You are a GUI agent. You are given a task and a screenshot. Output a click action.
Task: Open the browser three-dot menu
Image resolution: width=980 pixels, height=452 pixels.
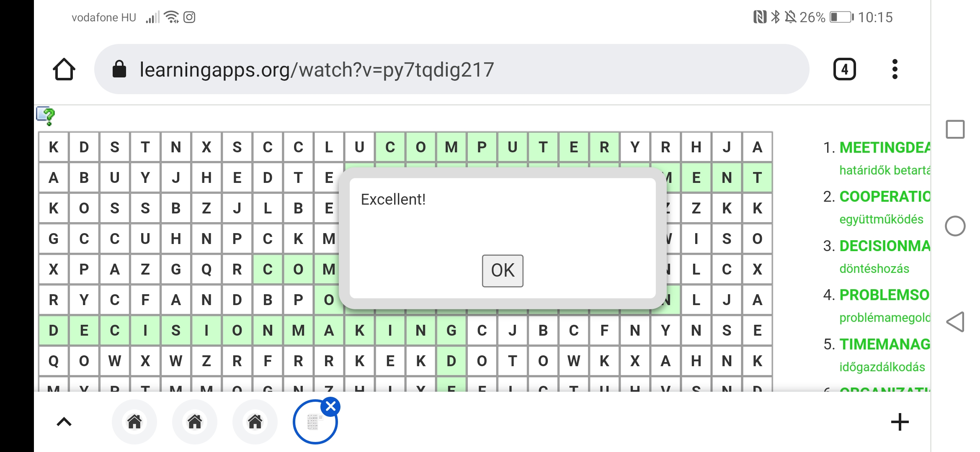point(895,69)
